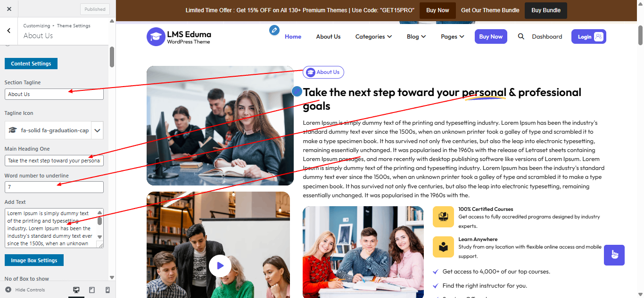Open the Image Box Settings panel
Screen dimensions: 644x298
[34, 260]
